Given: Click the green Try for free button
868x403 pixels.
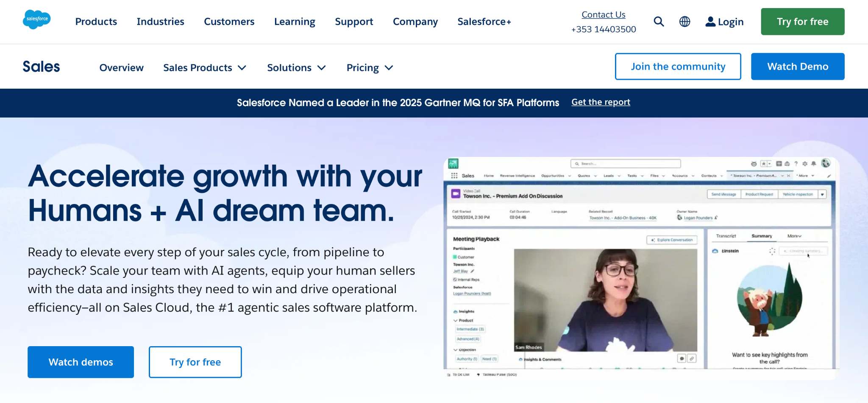Looking at the screenshot, I should 803,22.
